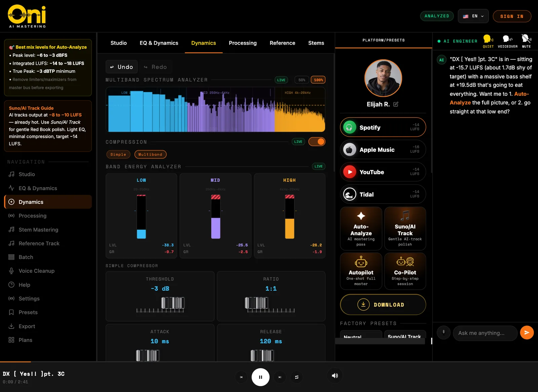Click the Download button
538x392 pixels.
383,305
